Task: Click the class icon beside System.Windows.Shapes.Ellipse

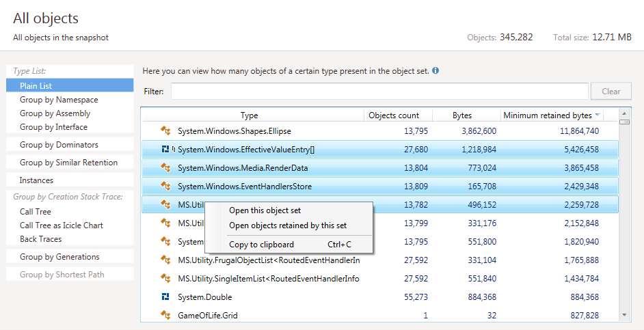Action: tap(165, 130)
